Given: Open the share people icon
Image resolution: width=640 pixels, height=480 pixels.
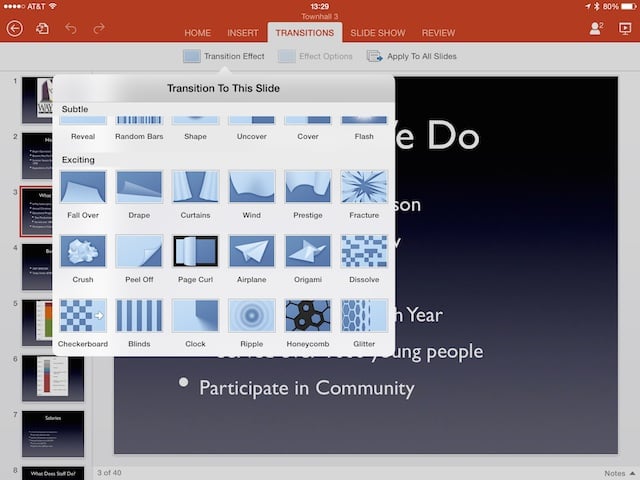Looking at the screenshot, I should point(596,29).
